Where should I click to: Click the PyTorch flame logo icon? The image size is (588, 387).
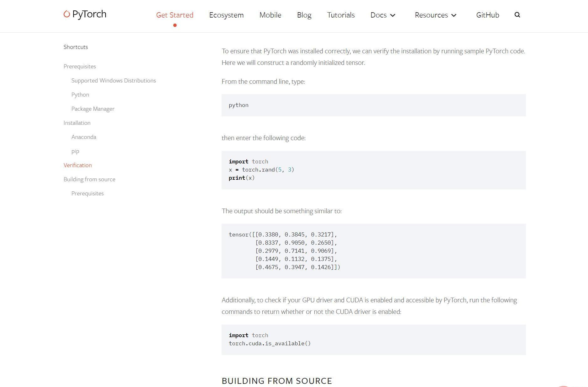pos(67,14)
